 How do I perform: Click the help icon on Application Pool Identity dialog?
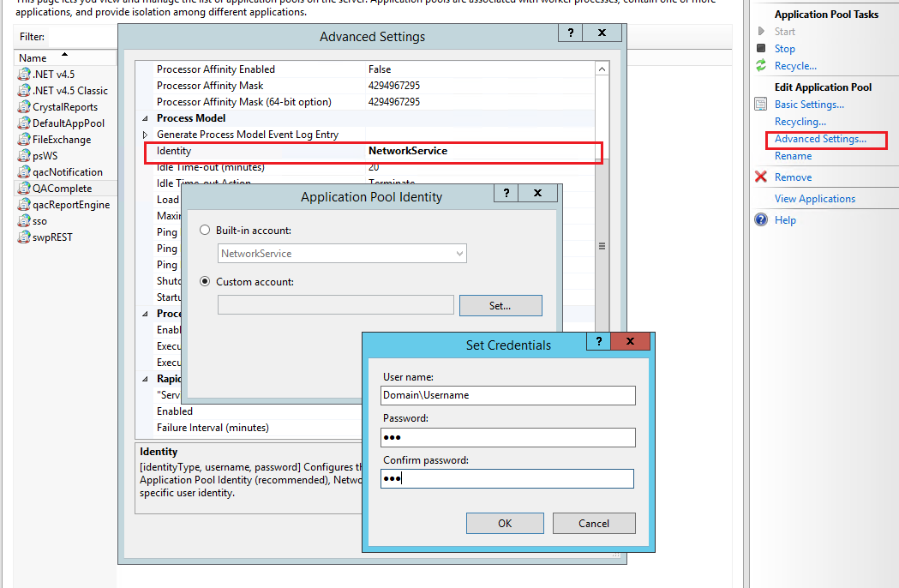506,193
